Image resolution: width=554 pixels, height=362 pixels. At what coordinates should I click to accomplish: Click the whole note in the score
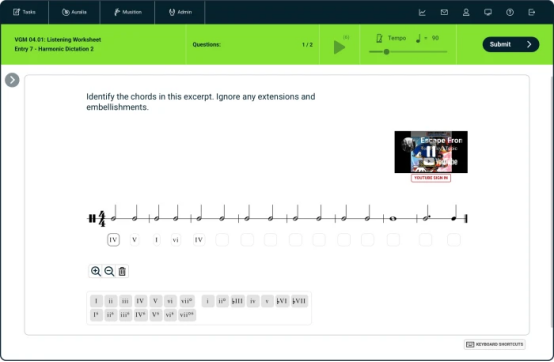393,219
